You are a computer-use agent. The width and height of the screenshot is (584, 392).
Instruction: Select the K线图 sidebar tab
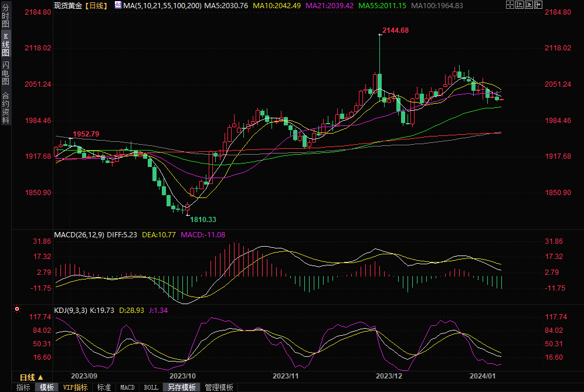pos(5,44)
